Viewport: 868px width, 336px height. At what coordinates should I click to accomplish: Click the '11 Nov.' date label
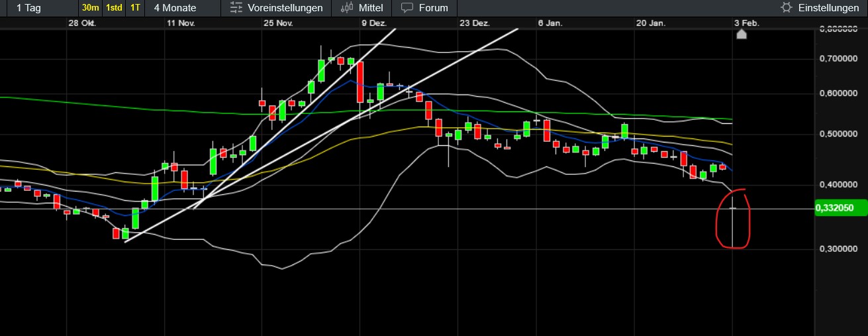click(x=181, y=23)
